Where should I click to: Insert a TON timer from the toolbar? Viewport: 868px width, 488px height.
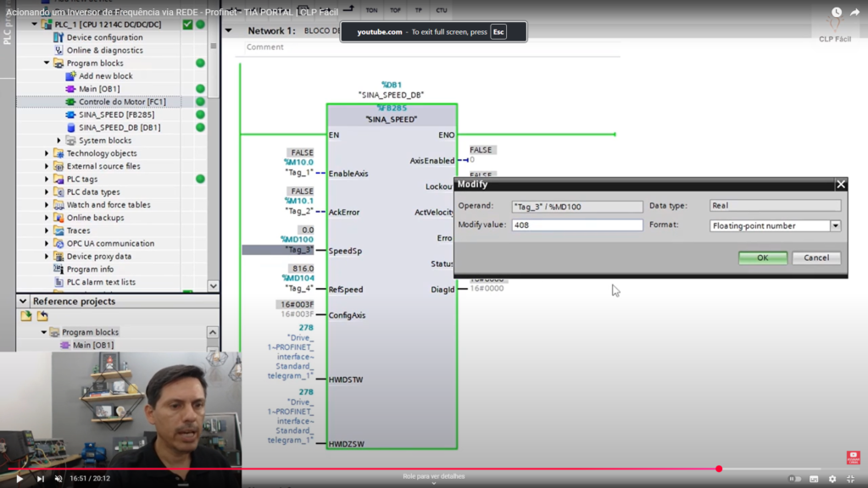coord(371,10)
